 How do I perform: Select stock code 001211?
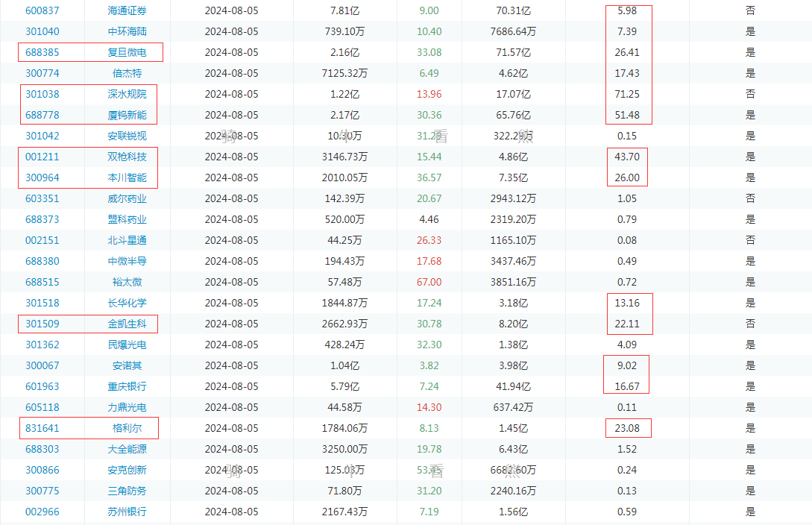pyautogui.click(x=43, y=157)
